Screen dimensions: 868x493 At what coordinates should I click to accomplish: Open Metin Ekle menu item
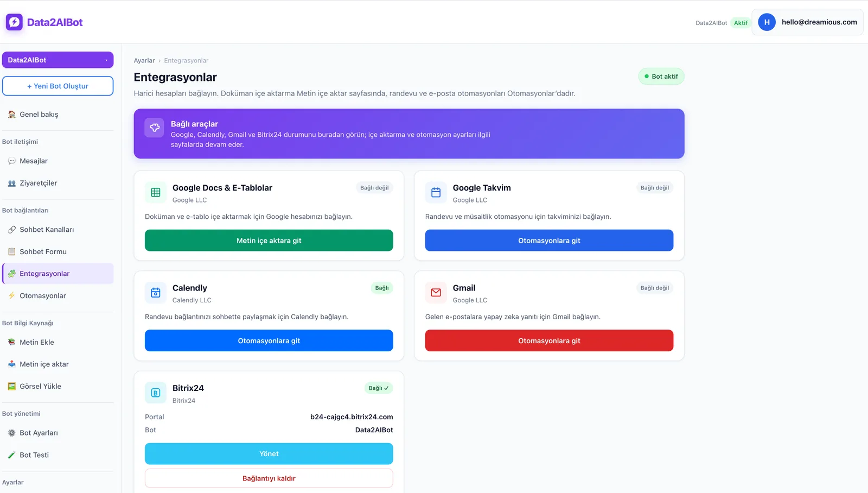58,343
